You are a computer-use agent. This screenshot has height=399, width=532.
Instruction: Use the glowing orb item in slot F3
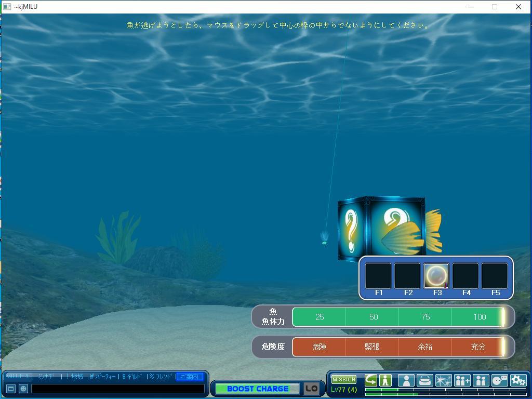coord(436,276)
